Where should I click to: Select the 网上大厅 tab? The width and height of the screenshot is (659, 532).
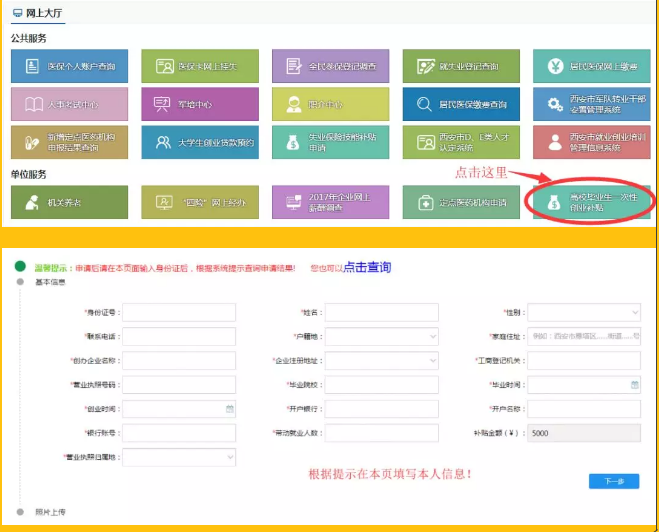point(38,13)
